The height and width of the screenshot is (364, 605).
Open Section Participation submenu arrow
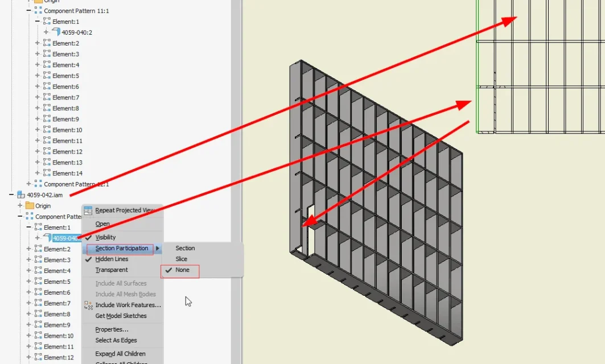click(158, 249)
